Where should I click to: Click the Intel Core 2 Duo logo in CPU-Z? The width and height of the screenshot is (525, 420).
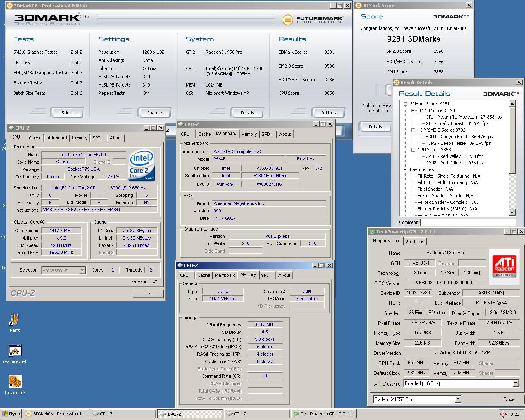142,166
